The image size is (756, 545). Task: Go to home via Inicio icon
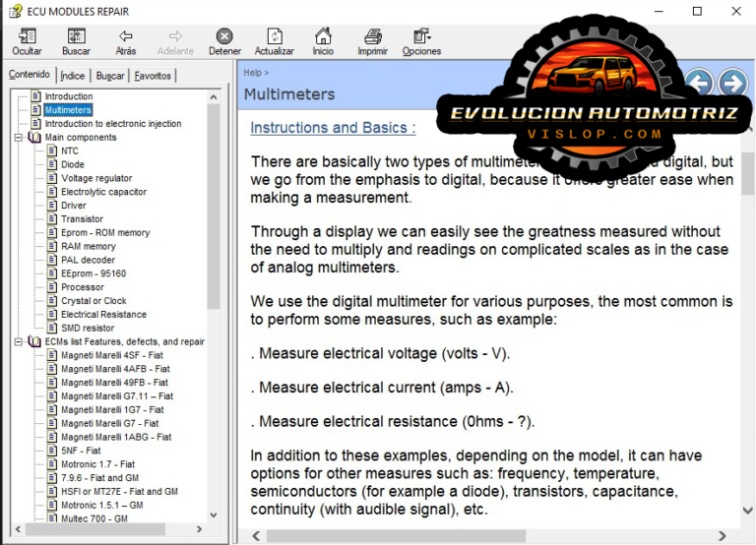323,41
